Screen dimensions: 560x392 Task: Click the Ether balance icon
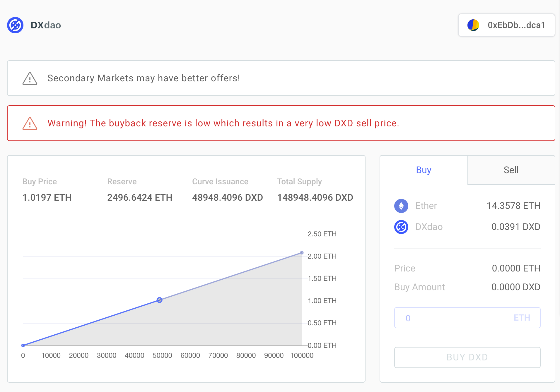pos(401,206)
